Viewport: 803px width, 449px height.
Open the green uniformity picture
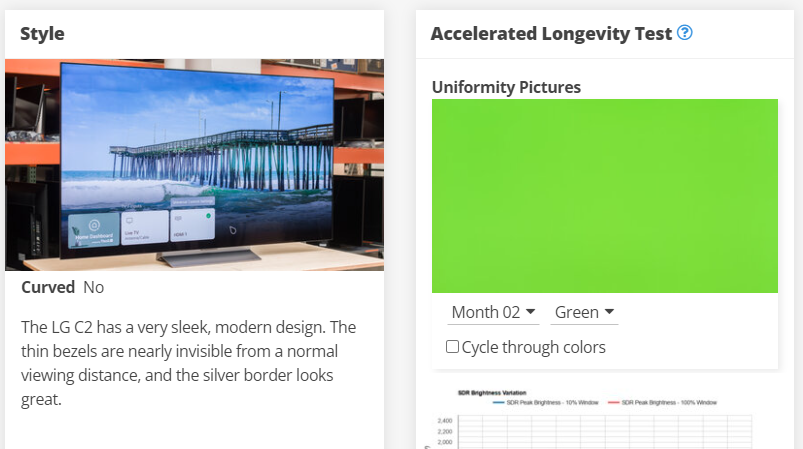[605, 196]
